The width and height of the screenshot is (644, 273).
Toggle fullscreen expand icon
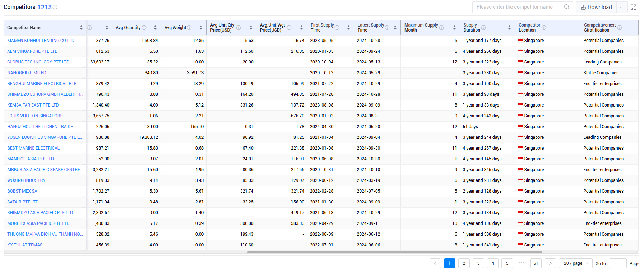(634, 7)
